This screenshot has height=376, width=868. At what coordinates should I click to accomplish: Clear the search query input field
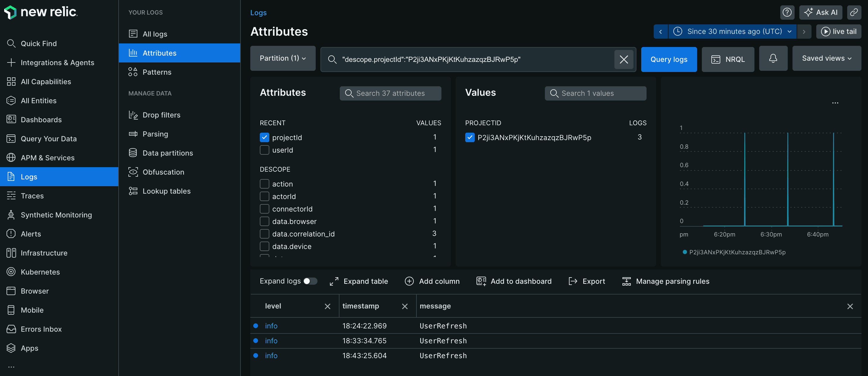pyautogui.click(x=624, y=59)
